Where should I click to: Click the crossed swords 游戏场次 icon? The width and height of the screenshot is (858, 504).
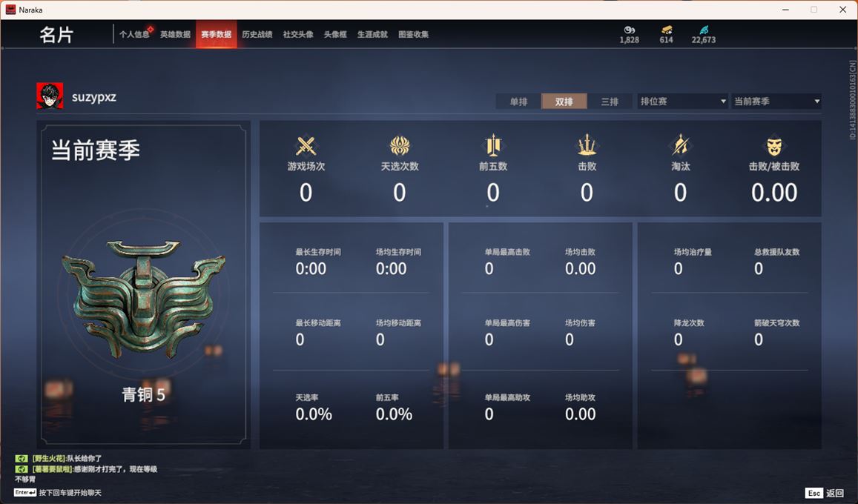(306, 146)
